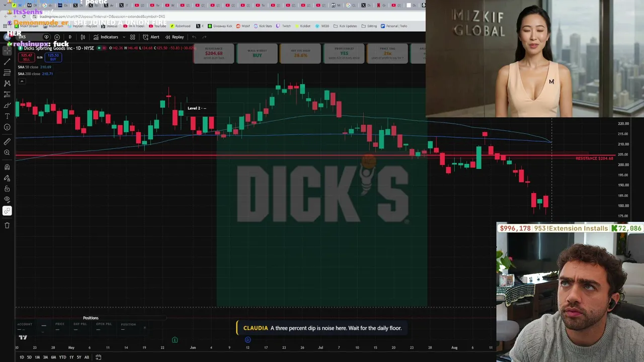Click the SMA 200 close indicator label
The image size is (644, 362).
tap(29, 74)
